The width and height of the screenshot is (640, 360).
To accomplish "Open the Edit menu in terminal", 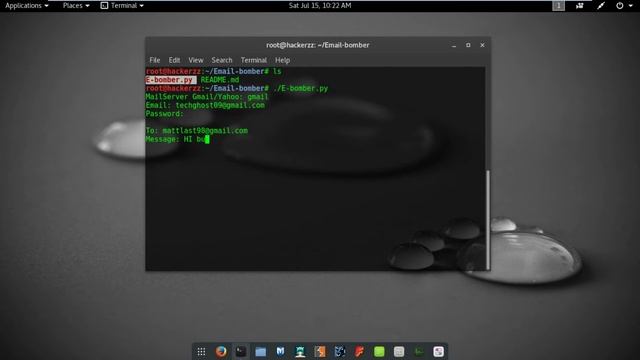I will point(174,60).
